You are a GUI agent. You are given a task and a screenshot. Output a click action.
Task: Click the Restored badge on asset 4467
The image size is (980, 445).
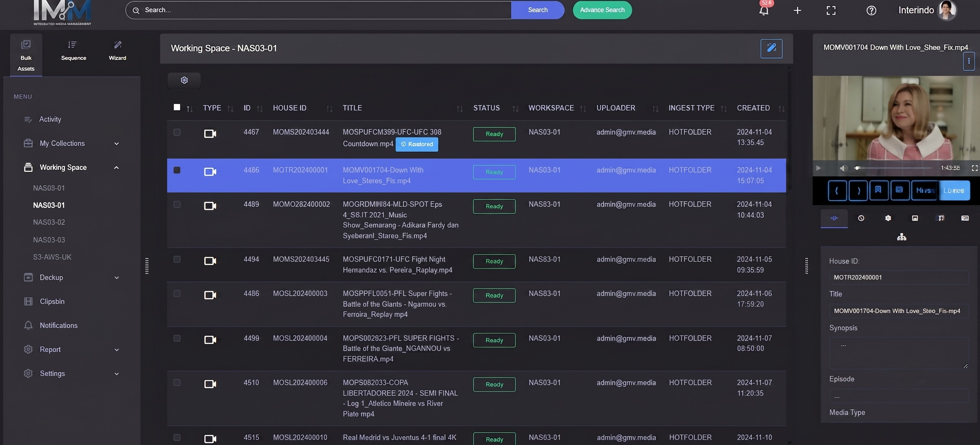(x=417, y=144)
